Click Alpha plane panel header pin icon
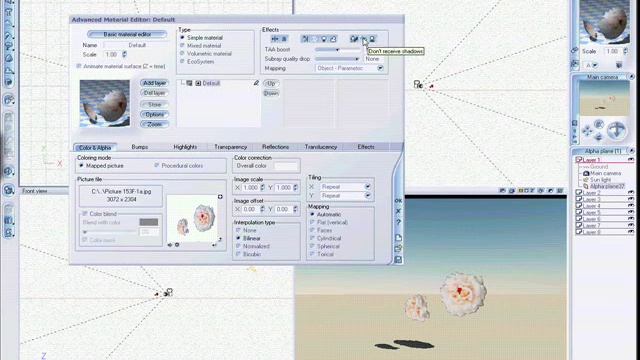Image resolution: width=640 pixels, height=360 pixels. point(631,151)
